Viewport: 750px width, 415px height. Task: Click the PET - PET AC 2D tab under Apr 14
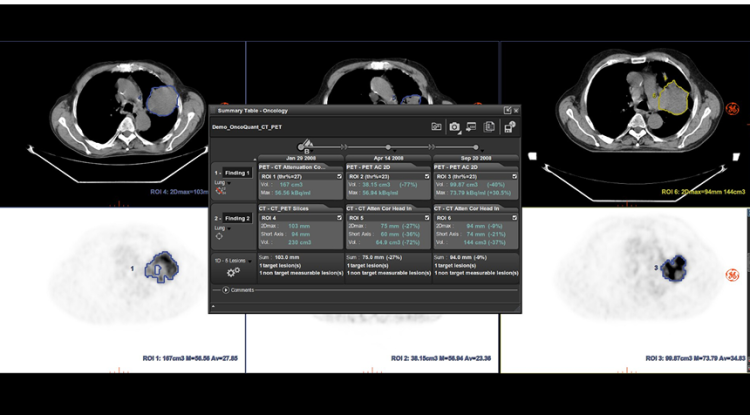tap(380, 167)
